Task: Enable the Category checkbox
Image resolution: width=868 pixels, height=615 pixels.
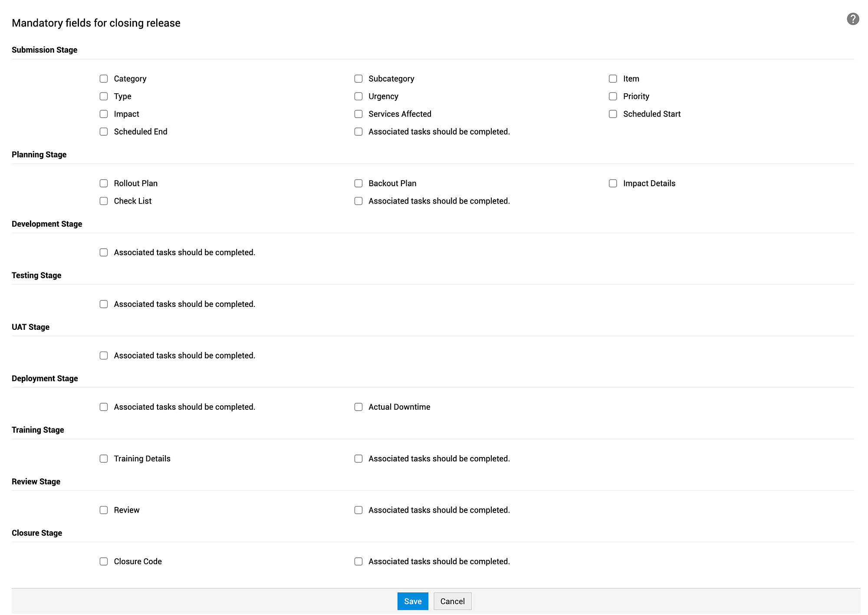Action: pyautogui.click(x=104, y=79)
